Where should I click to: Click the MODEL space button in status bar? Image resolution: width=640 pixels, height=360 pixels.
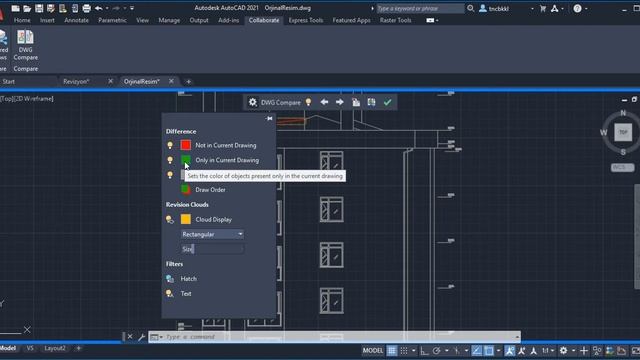373,351
